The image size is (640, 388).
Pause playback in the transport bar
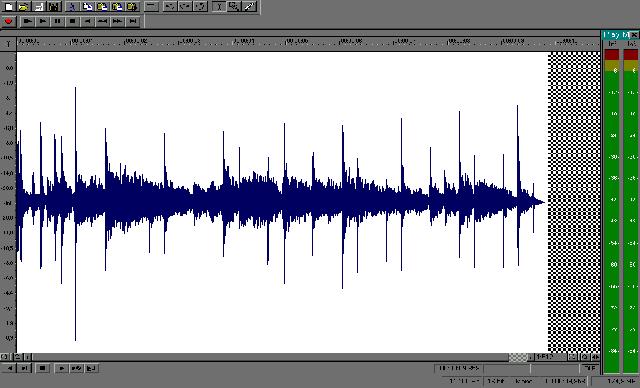coord(58,21)
